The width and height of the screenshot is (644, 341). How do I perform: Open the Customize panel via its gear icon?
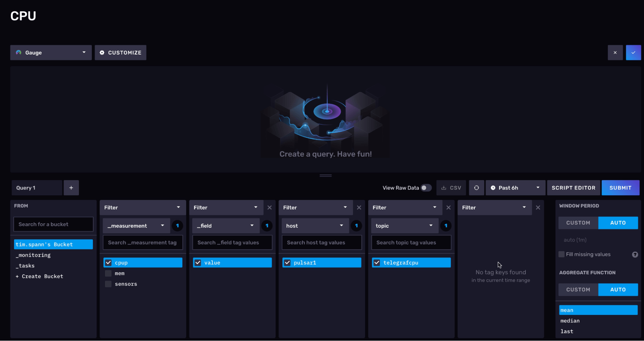(102, 52)
